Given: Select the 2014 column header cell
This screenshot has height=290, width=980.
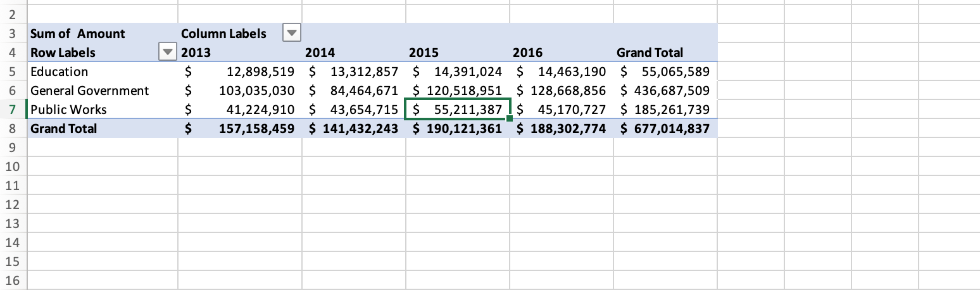Looking at the screenshot, I should (x=354, y=53).
